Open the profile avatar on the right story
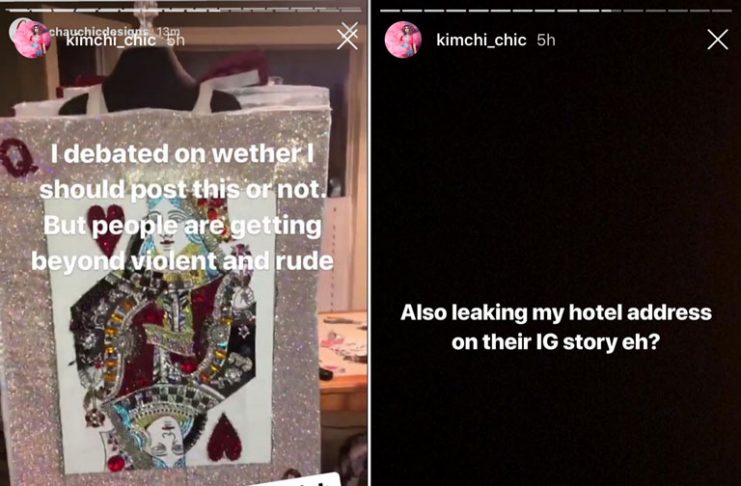The height and width of the screenshot is (486, 741). pyautogui.click(x=403, y=40)
